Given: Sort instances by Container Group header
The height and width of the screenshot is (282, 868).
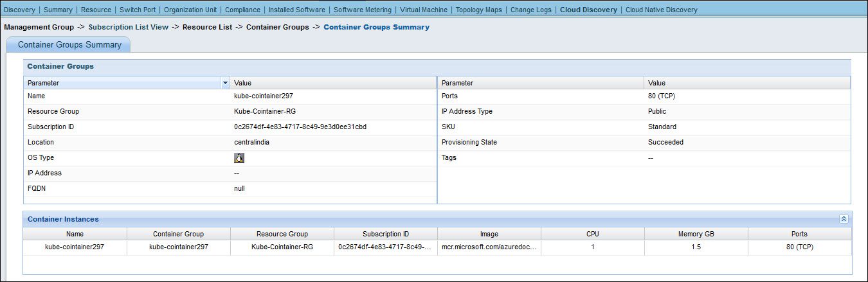Looking at the screenshot, I should pyautogui.click(x=178, y=234).
